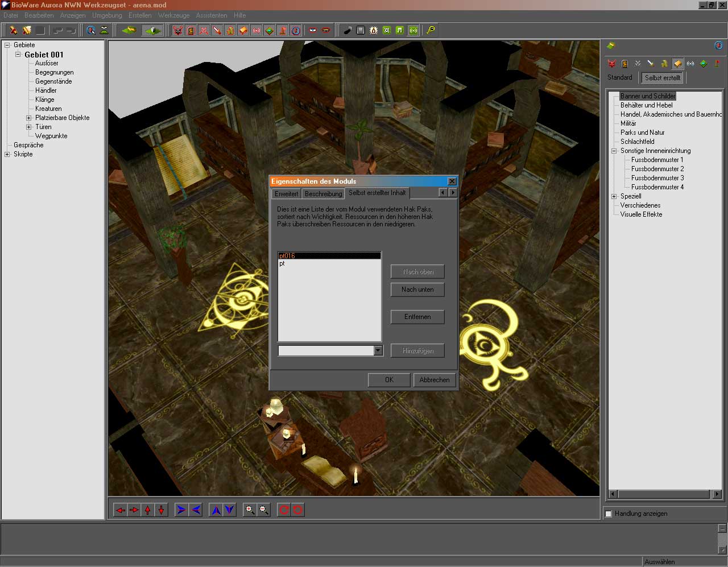This screenshot has width=728, height=567.
Task: Switch to the 'Beschreibung' tab
Action: (323, 194)
